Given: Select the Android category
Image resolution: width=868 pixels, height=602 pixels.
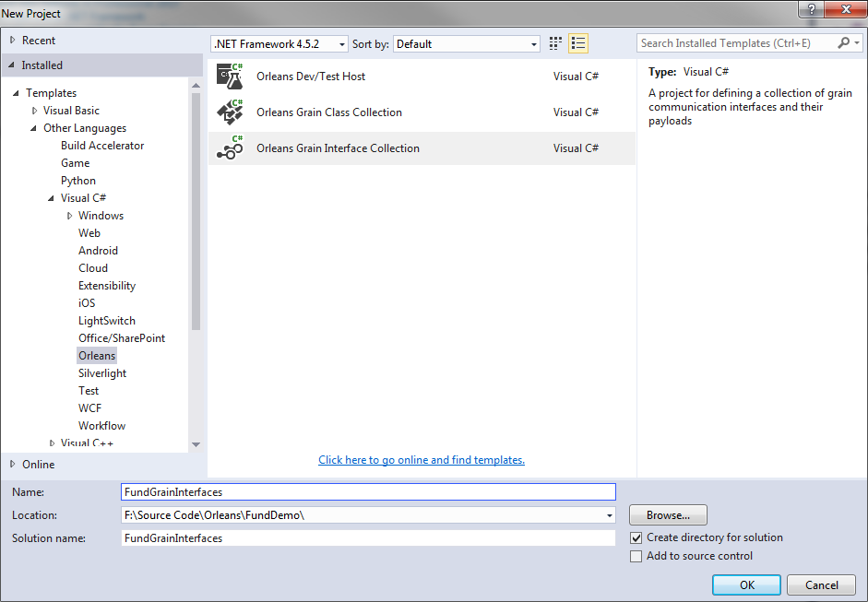Looking at the screenshot, I should click(x=98, y=251).
